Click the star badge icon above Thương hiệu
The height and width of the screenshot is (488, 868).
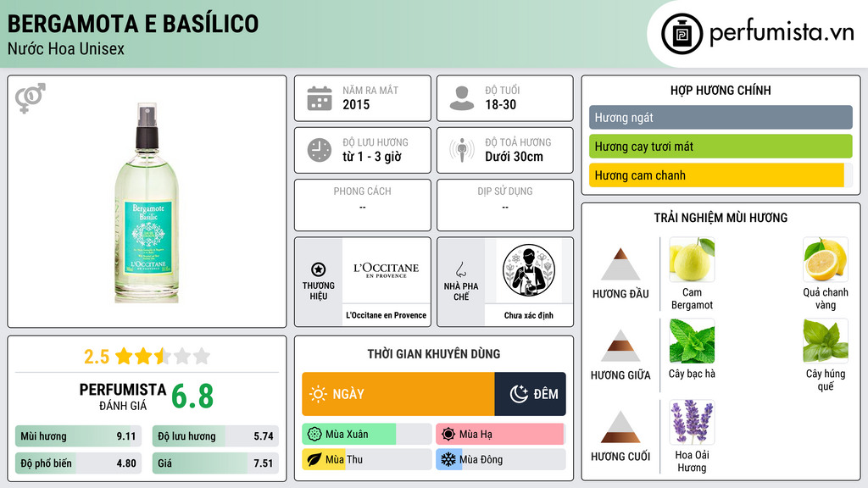[319, 269]
